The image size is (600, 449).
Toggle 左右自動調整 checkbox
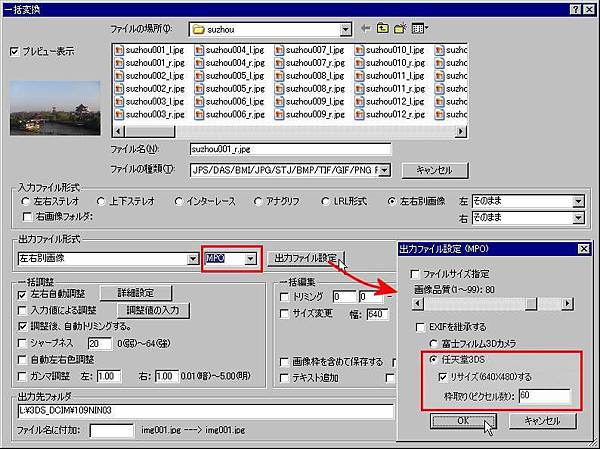click(x=22, y=294)
